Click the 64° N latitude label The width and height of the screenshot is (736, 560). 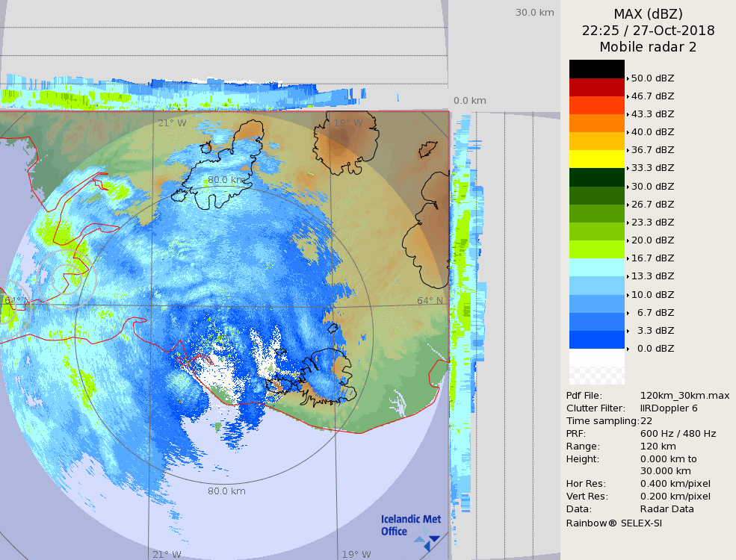pos(430,301)
